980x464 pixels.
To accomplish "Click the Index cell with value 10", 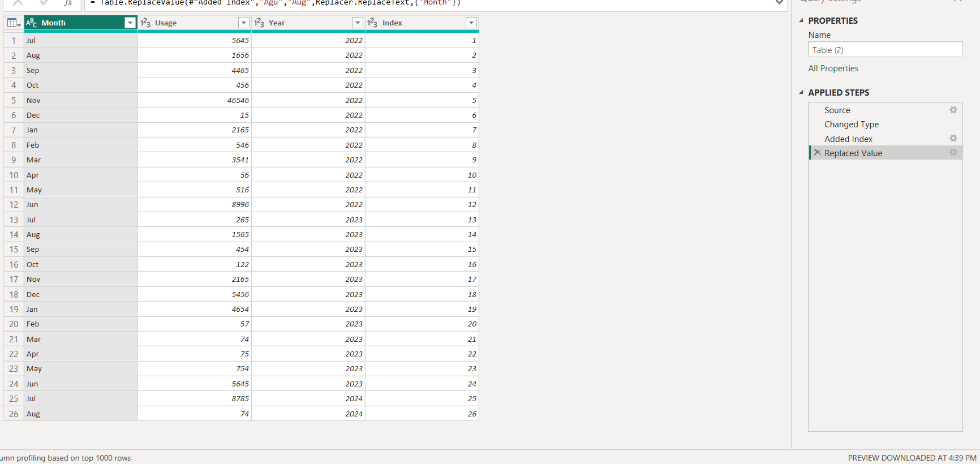I will (x=422, y=175).
